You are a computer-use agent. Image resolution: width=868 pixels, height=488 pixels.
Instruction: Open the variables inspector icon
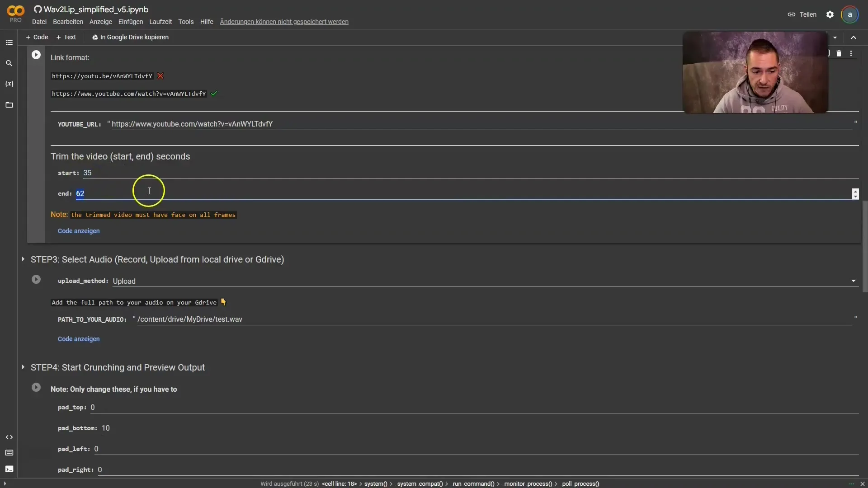[9, 84]
